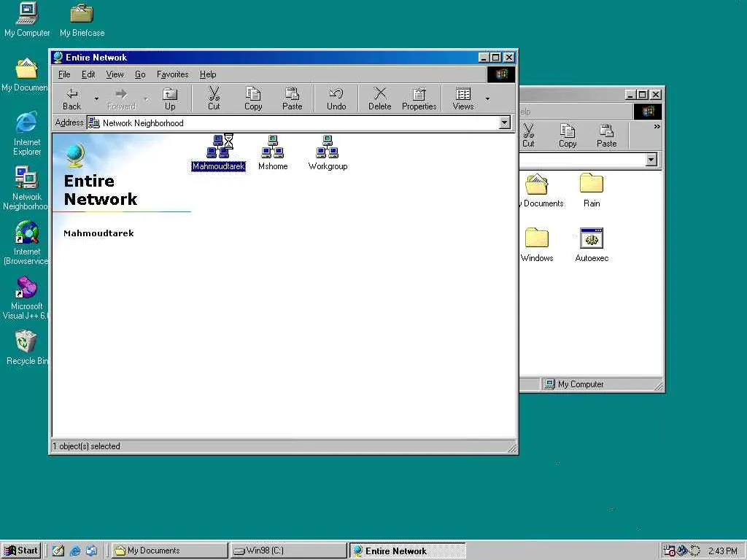This screenshot has width=747, height=560.
Task: Launch Internet Explorer from Quick Launch
Action: pyautogui.click(x=75, y=551)
